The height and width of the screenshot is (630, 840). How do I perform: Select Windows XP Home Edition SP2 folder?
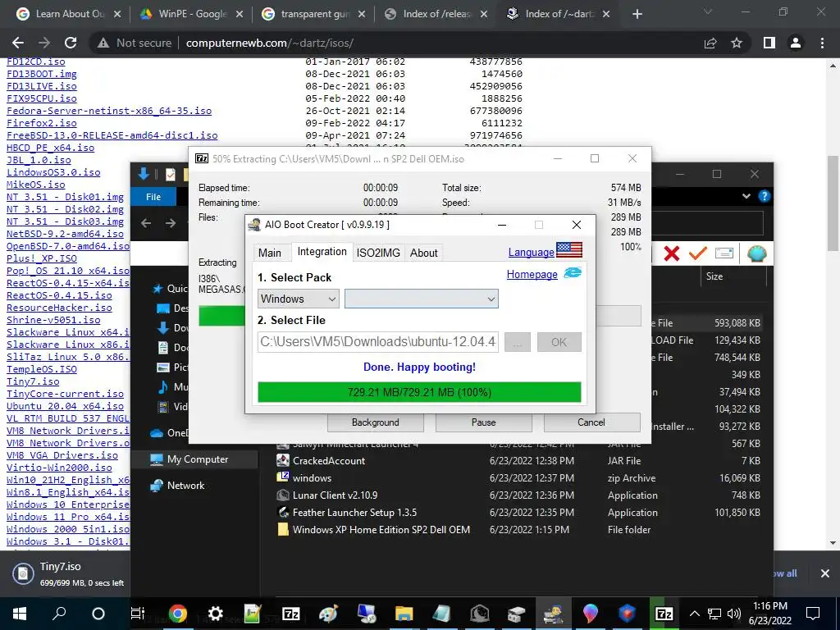point(381,530)
